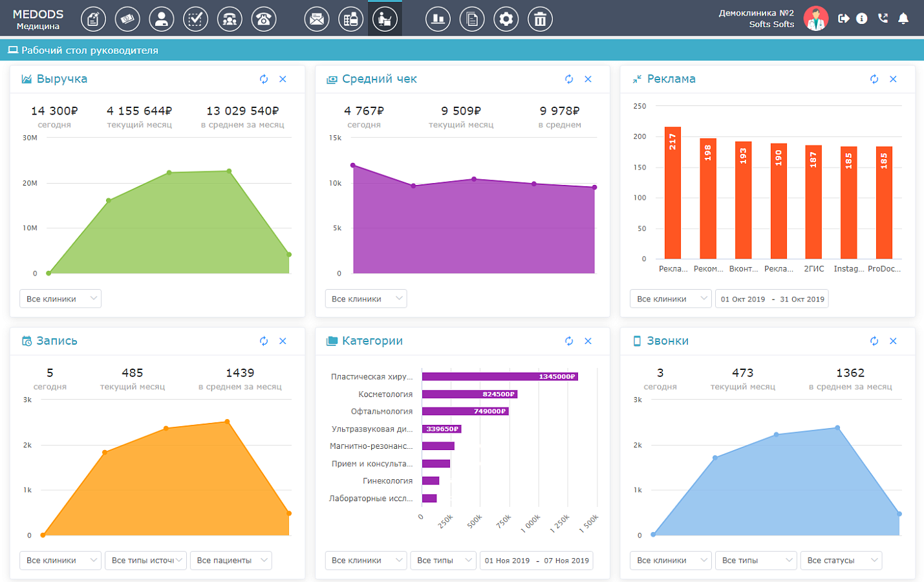Expand the Все пациенты dropdown
The image size is (924, 582).
tap(231, 560)
